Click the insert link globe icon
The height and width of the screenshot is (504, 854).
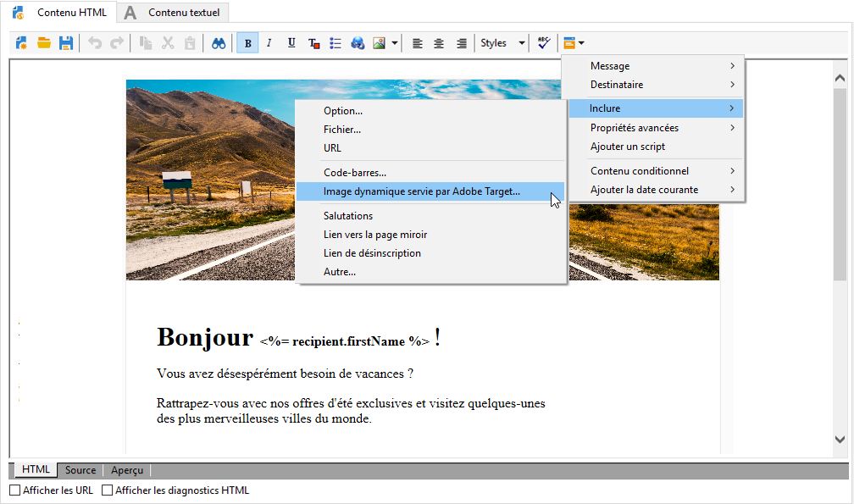pyautogui.click(x=358, y=43)
